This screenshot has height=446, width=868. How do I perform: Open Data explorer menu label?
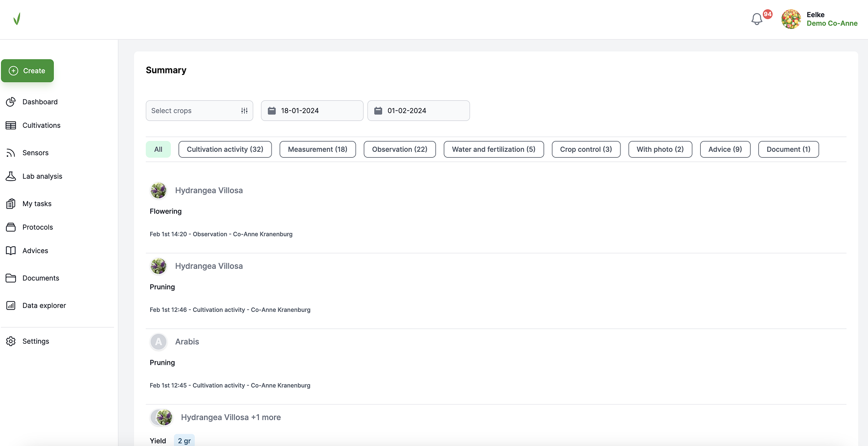tap(44, 305)
